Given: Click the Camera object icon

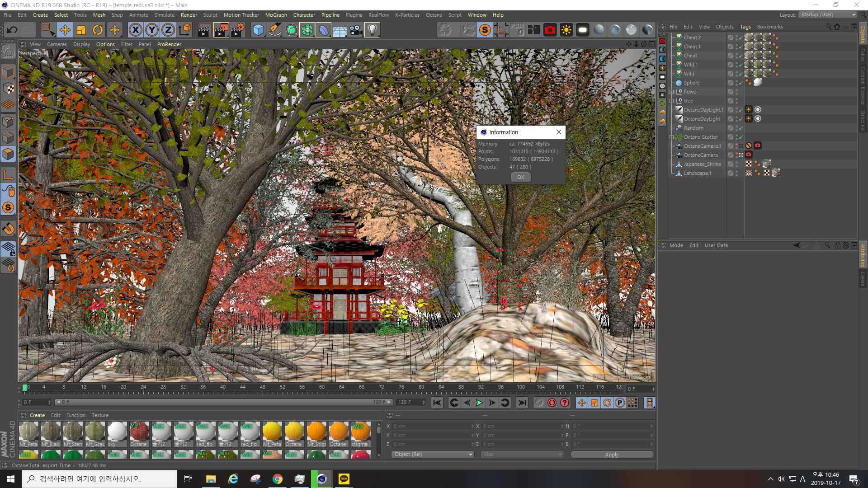Looking at the screenshot, I should click(356, 30).
